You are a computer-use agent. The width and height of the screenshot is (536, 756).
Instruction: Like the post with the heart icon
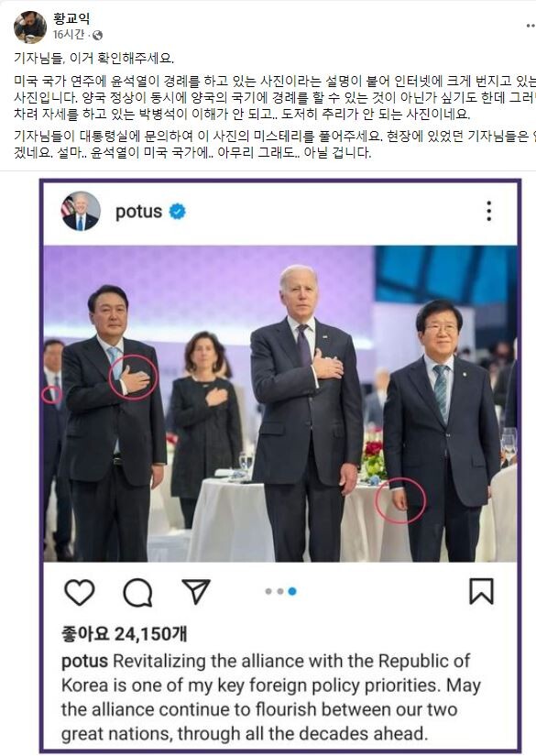(80, 592)
